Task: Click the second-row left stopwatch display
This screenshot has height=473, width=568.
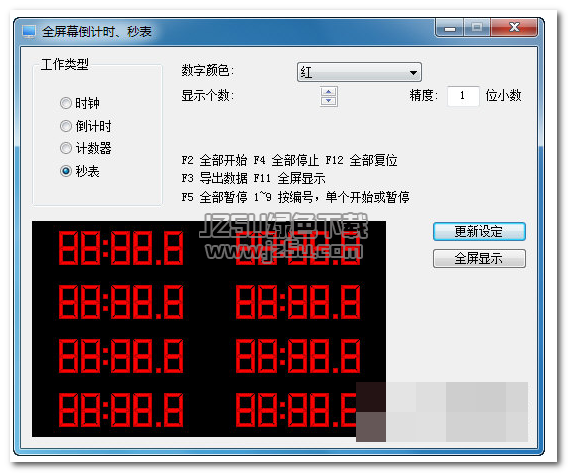Action: pos(121,302)
